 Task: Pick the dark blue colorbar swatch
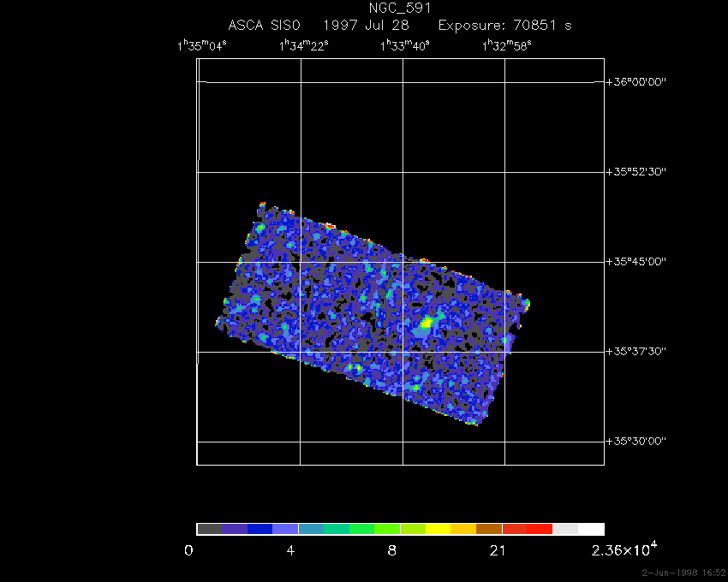[x=260, y=529]
